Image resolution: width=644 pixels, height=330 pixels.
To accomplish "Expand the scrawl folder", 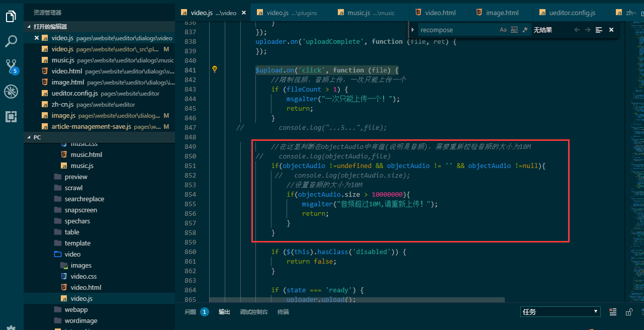I will pyautogui.click(x=73, y=188).
